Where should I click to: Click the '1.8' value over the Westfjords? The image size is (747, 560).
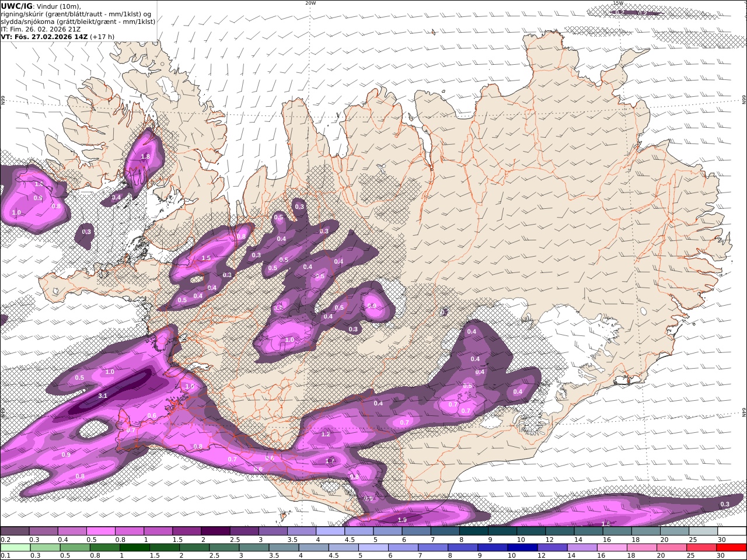(x=145, y=157)
